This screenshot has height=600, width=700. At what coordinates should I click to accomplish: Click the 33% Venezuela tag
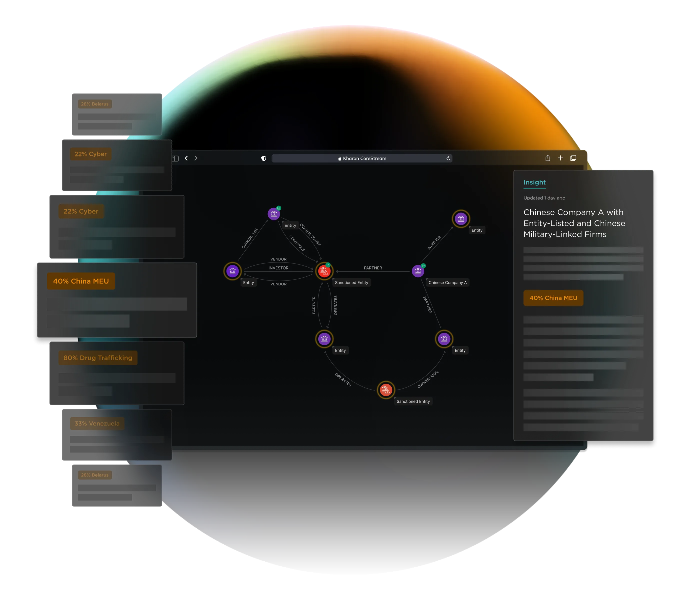tap(97, 423)
